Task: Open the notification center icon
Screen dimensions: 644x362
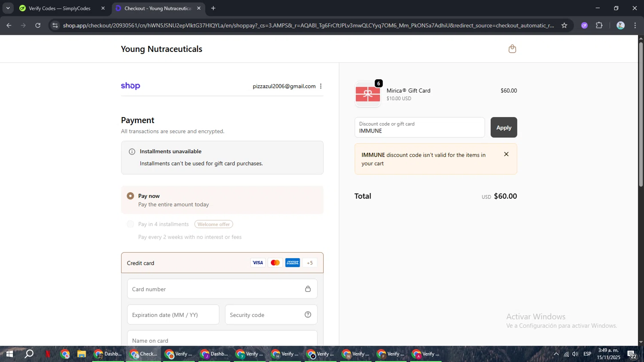Action: tap(632, 354)
